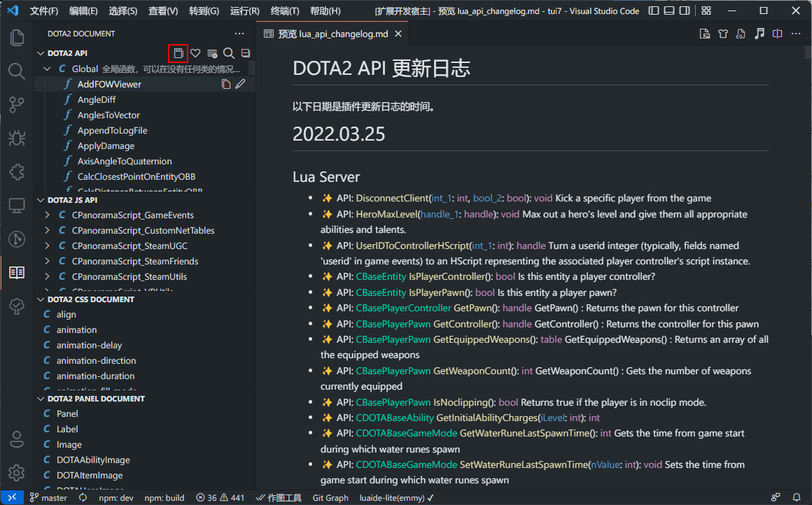Image resolution: width=812 pixels, height=505 pixels.
Task: Open the Remote Explorer monitor icon
Action: point(17,206)
